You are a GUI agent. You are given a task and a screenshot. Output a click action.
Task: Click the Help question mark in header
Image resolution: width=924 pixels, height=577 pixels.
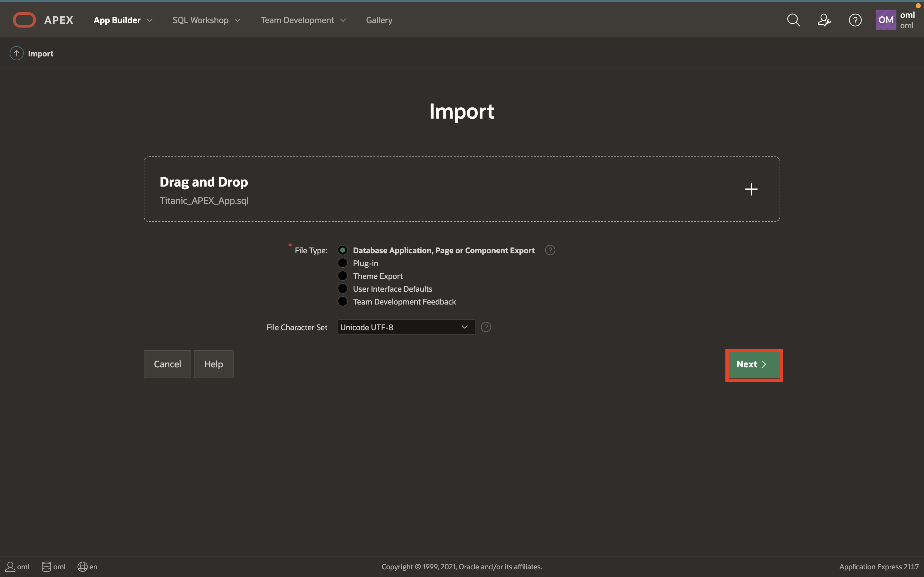click(x=855, y=20)
